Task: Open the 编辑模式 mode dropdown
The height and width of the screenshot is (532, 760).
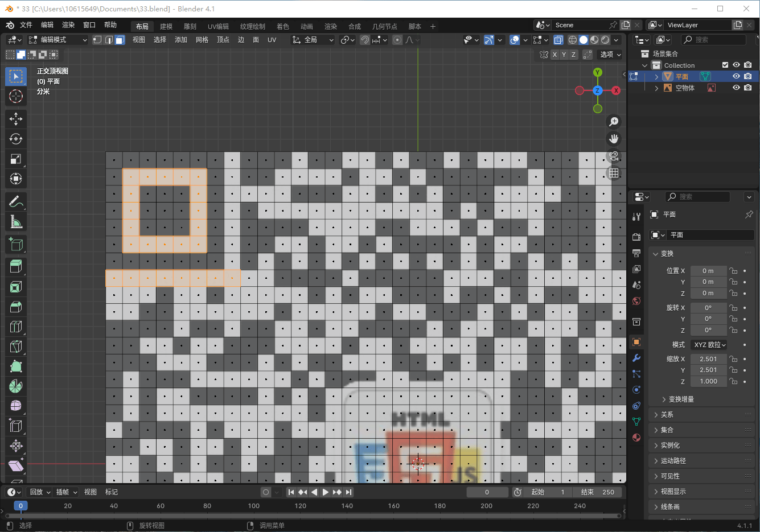Action: click(57, 40)
